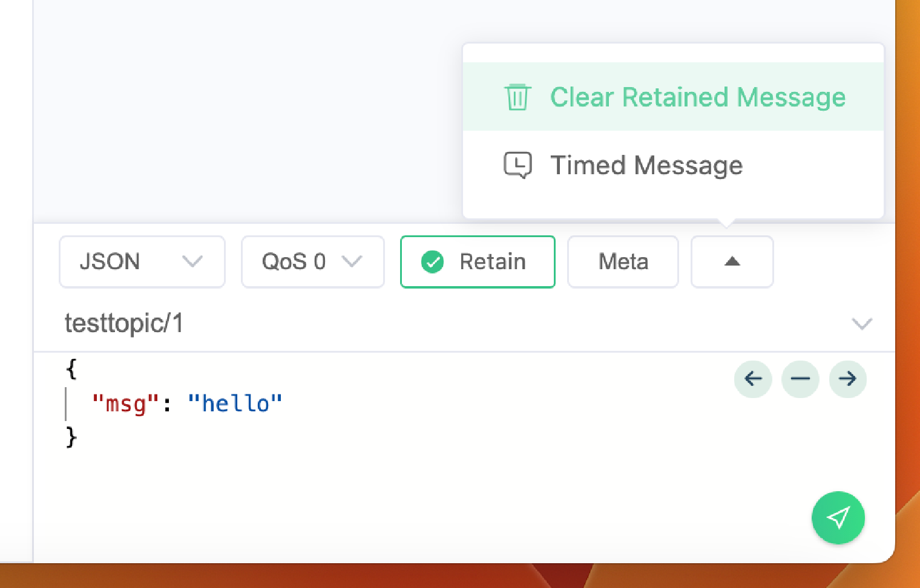Click the closing brace line in the payload editor
Image resolution: width=920 pixels, height=588 pixels.
(71, 437)
